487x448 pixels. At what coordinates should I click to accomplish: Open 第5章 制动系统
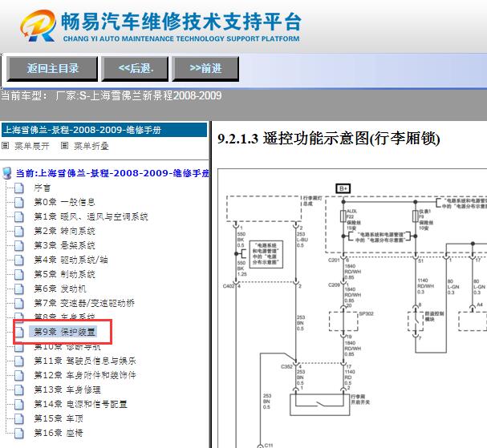point(64,274)
